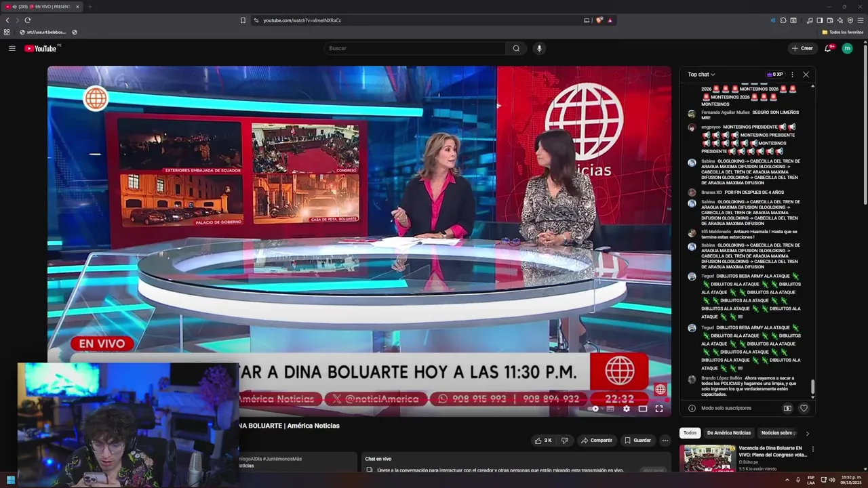Click the Compartir share button

tap(597, 441)
